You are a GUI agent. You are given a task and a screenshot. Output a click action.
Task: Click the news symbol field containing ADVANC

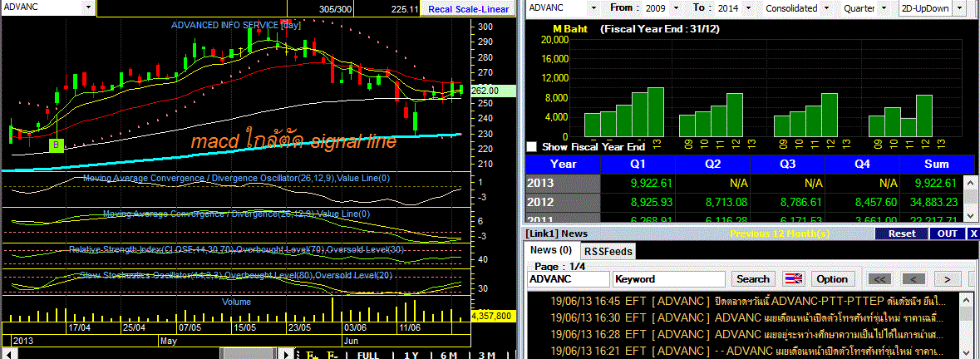568,279
